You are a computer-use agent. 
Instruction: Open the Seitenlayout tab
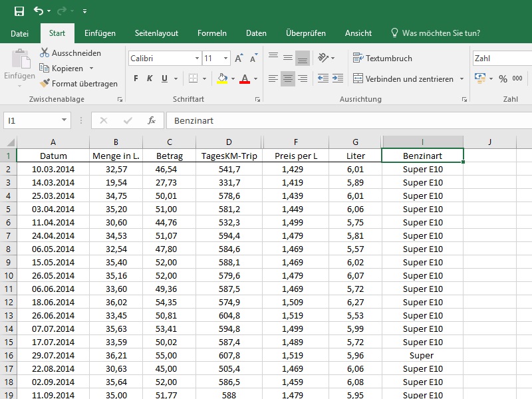156,33
